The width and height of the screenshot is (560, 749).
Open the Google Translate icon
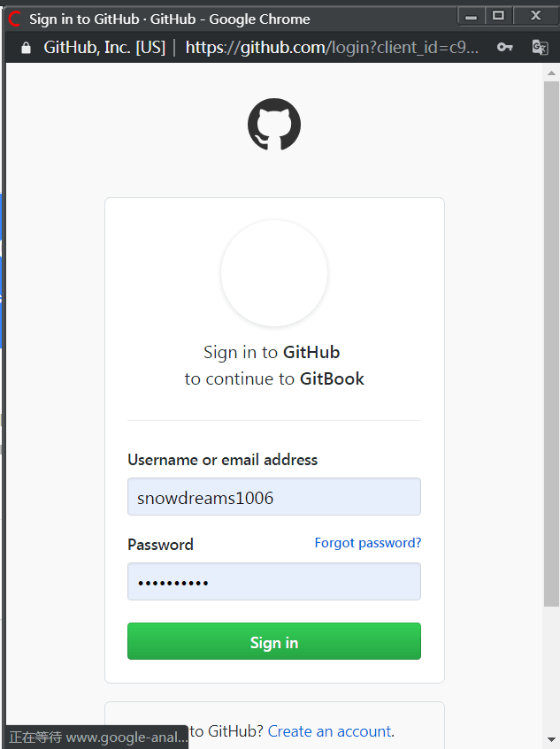(x=540, y=47)
